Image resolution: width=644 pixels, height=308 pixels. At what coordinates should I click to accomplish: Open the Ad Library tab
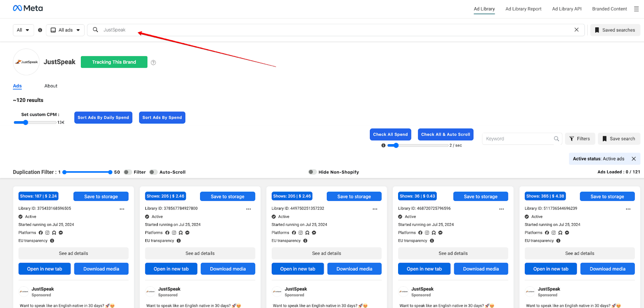click(484, 9)
